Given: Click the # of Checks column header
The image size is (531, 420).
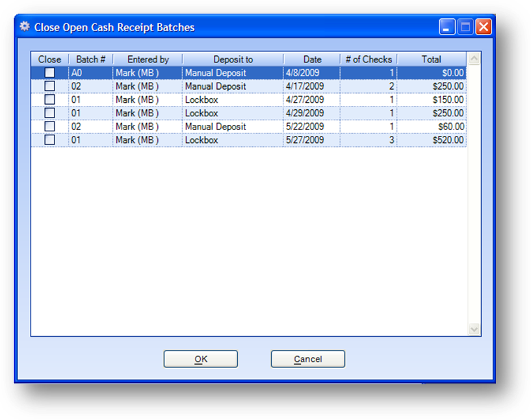Looking at the screenshot, I should (369, 59).
